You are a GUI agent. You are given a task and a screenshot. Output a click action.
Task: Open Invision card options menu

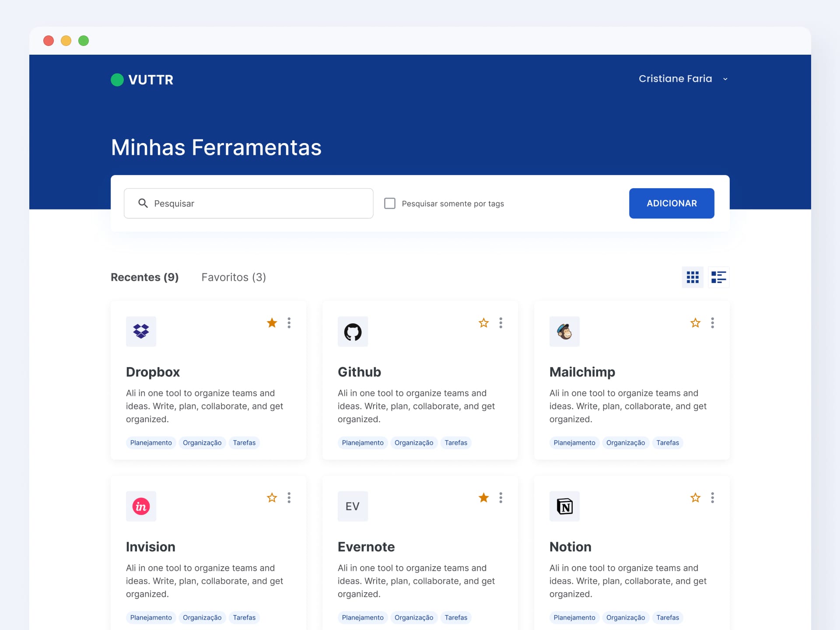289,497
